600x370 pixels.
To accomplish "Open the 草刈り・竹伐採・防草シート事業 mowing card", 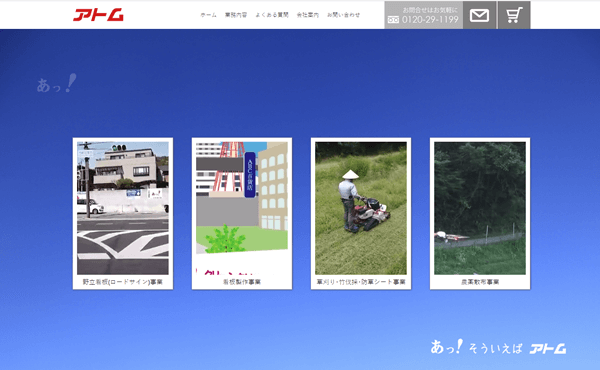I will (361, 214).
